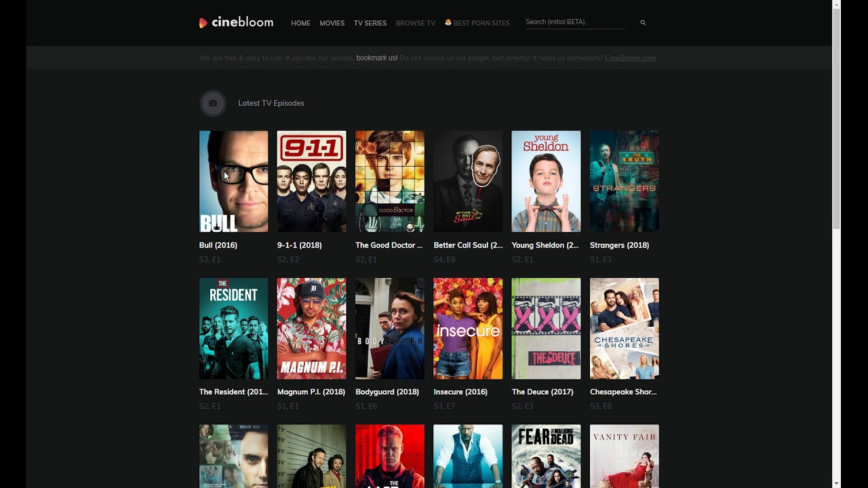The image size is (868, 488).
Task: Click S1, E6 under Bodyguard
Action: point(366,407)
